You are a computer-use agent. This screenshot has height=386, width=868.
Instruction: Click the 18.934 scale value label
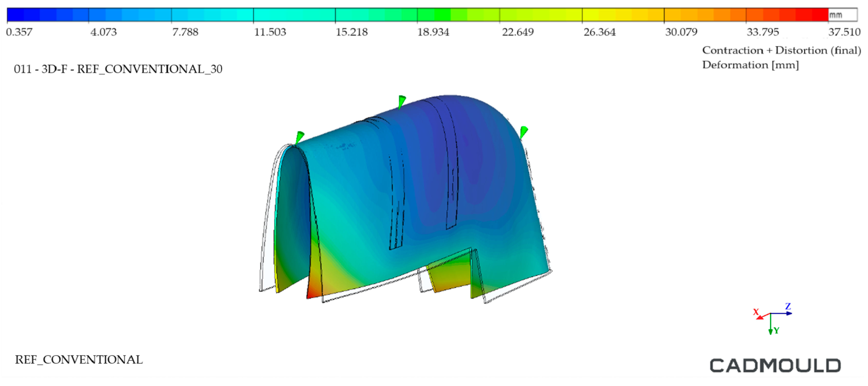pos(433,32)
